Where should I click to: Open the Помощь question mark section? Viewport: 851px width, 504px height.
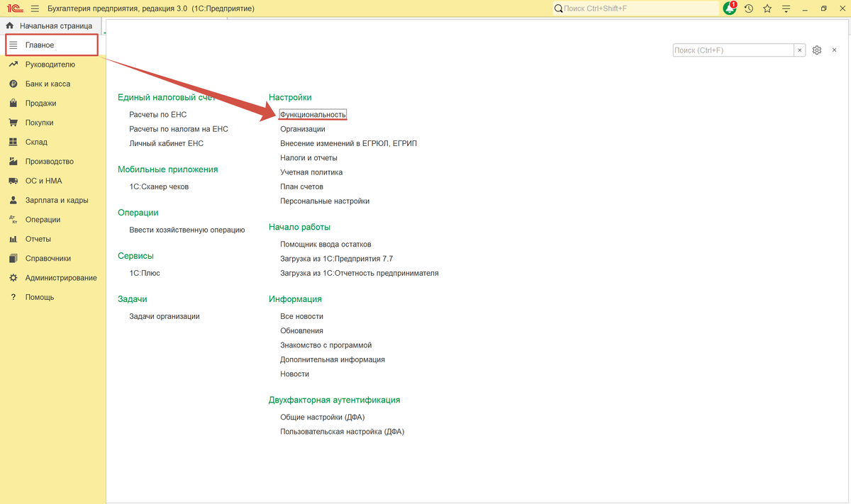click(40, 297)
